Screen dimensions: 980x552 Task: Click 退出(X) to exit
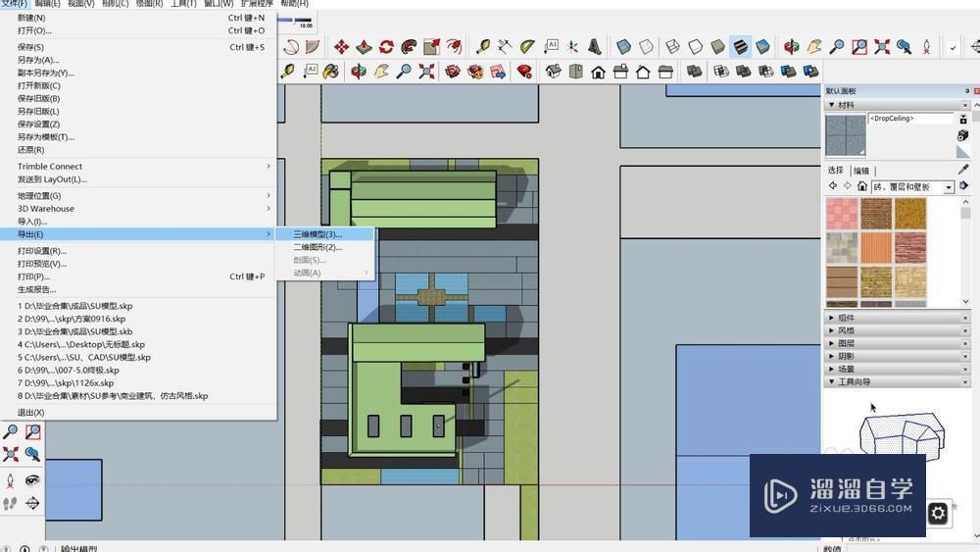138,413
